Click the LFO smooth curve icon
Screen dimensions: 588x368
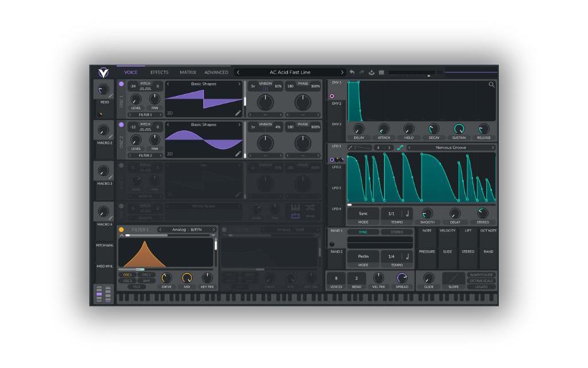click(400, 148)
